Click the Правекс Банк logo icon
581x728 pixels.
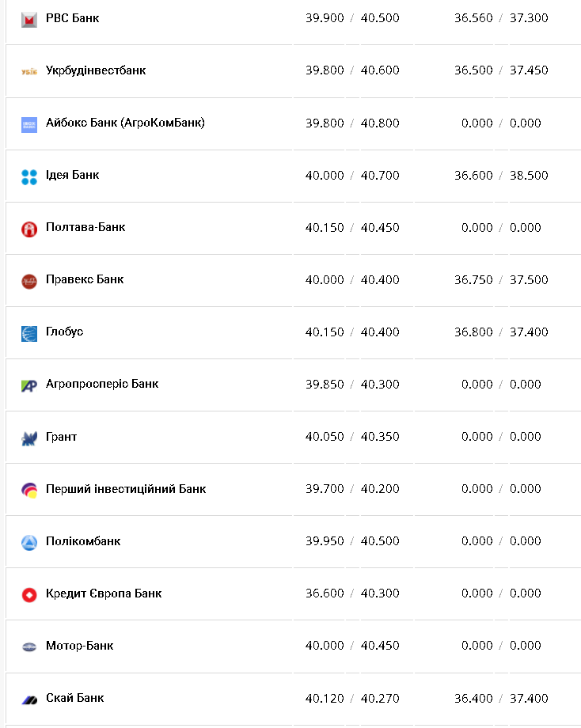tap(29, 281)
